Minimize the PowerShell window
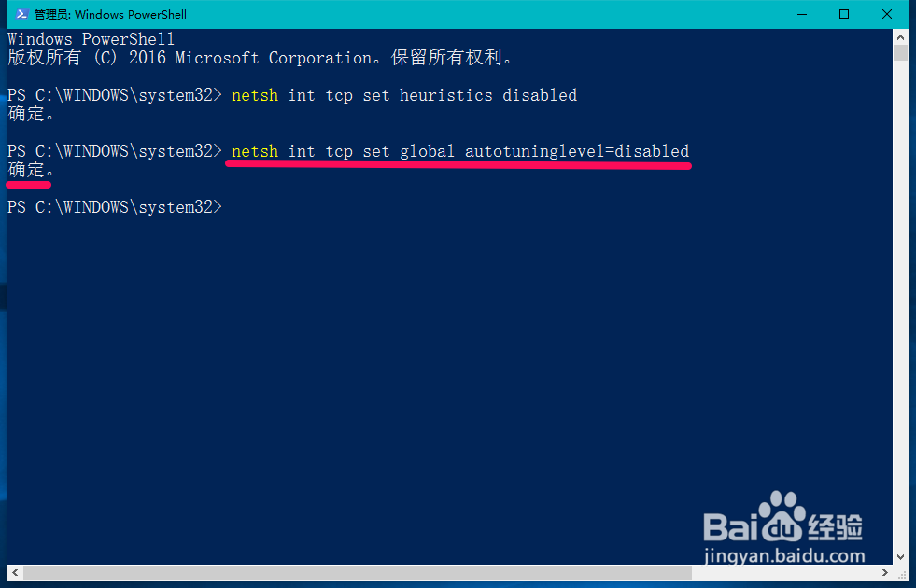Viewport: 916px width, 588px height. point(802,14)
